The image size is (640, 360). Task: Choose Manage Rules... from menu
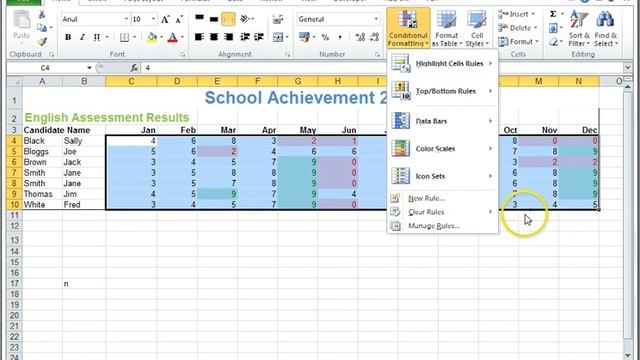[442, 226]
